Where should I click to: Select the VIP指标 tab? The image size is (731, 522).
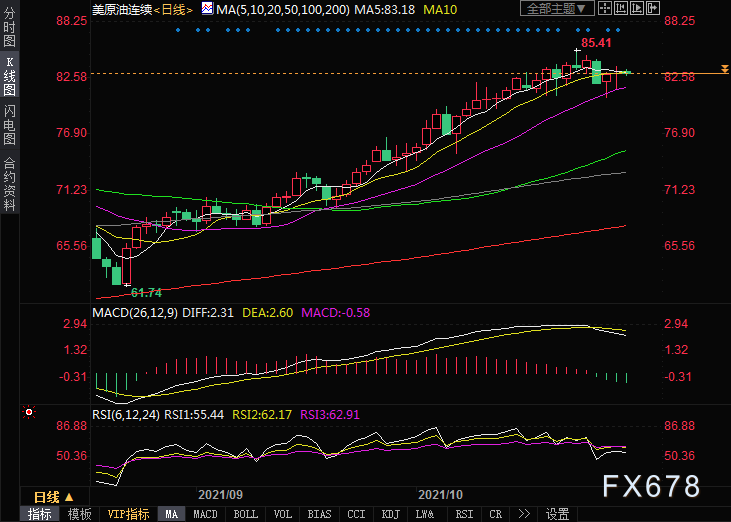(x=128, y=514)
